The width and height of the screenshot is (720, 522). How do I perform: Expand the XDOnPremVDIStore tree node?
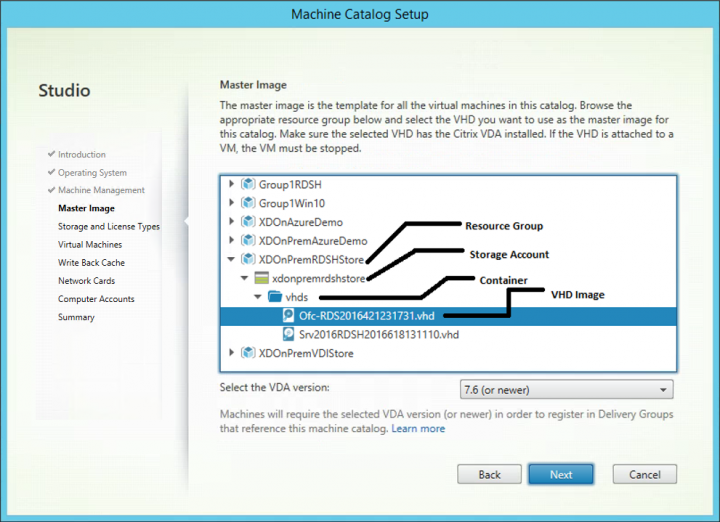(232, 353)
